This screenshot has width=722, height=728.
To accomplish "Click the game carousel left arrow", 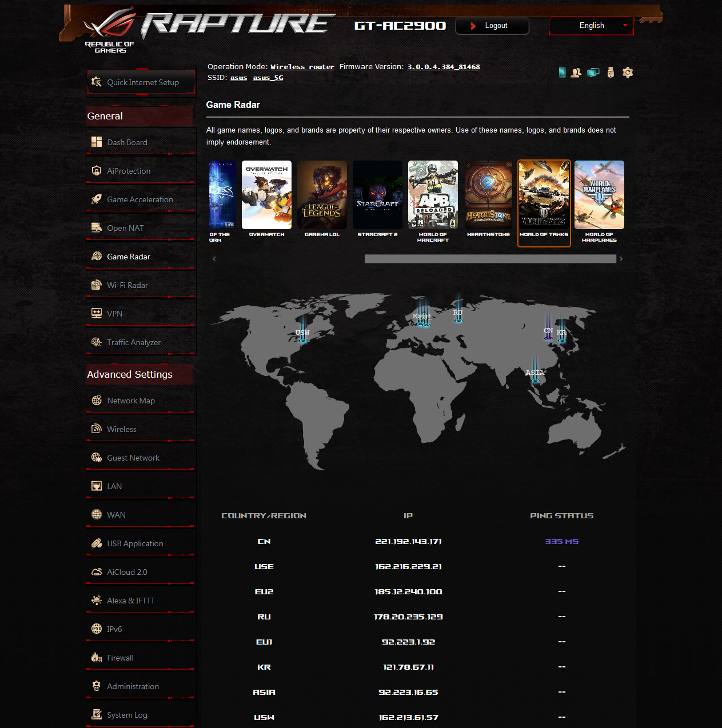I will coord(214,259).
